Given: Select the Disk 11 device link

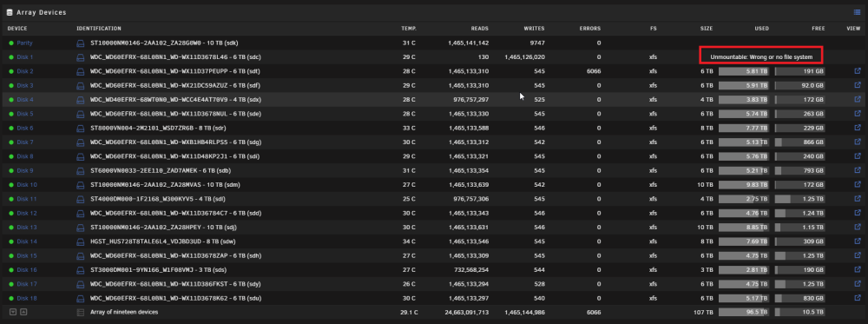Looking at the screenshot, I should point(27,199).
